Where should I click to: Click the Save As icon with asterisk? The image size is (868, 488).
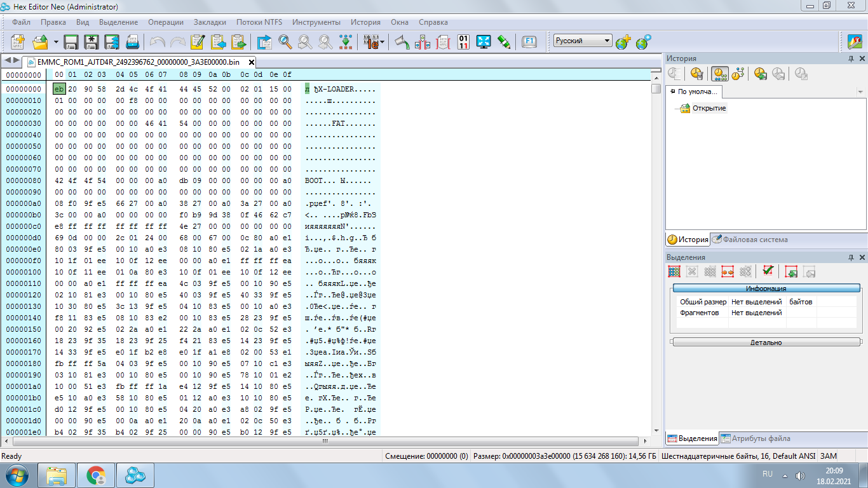92,42
